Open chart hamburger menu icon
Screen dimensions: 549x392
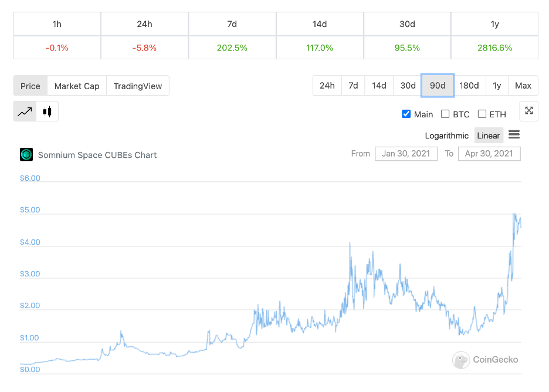pos(514,134)
